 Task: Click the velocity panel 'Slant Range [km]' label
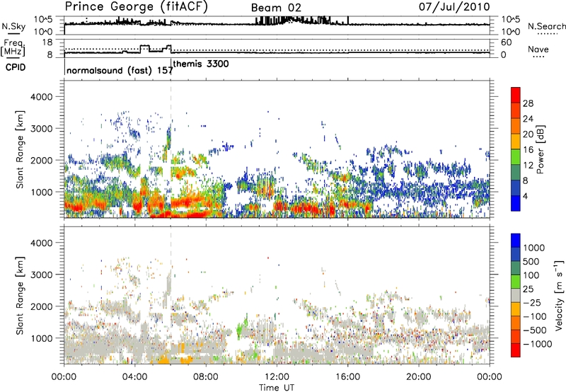point(20,295)
